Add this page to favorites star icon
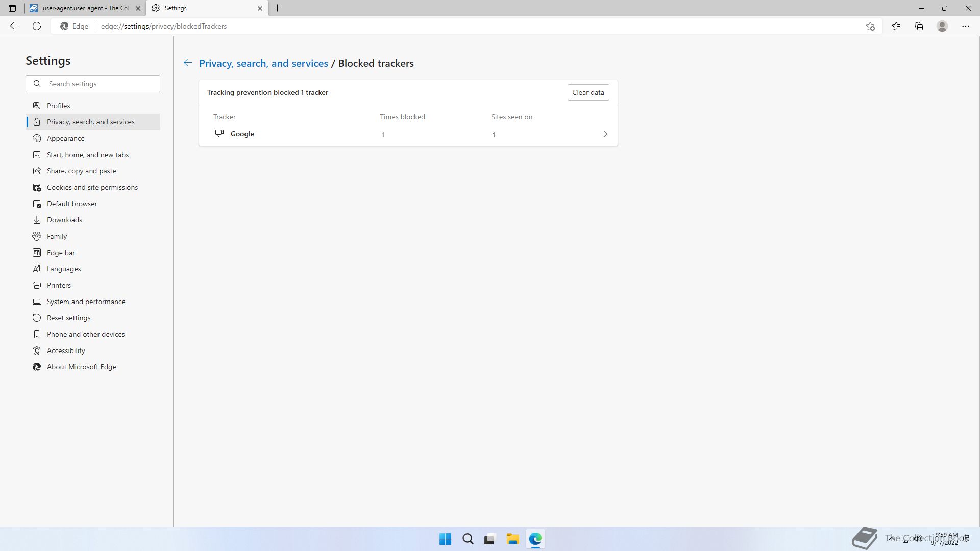The height and width of the screenshot is (551, 980). pyautogui.click(x=870, y=26)
